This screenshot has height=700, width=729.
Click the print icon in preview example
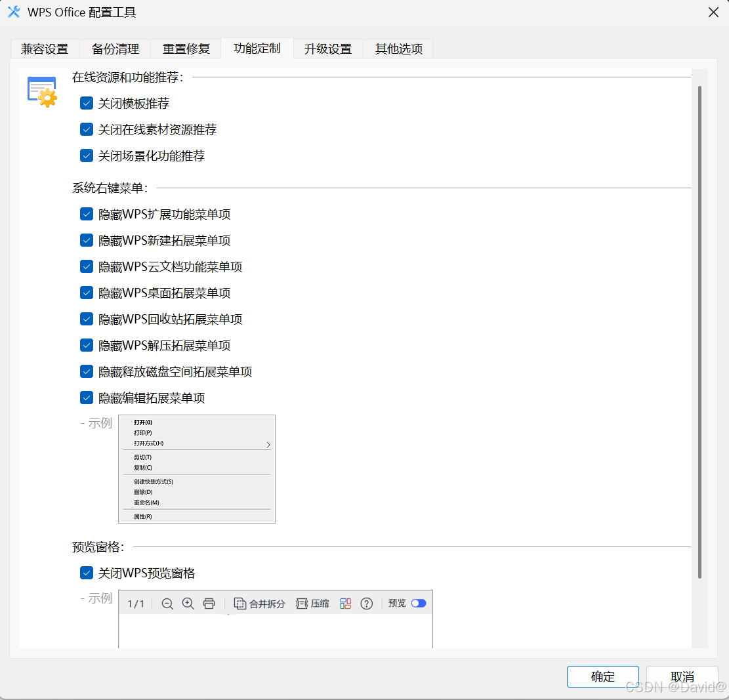click(x=209, y=604)
